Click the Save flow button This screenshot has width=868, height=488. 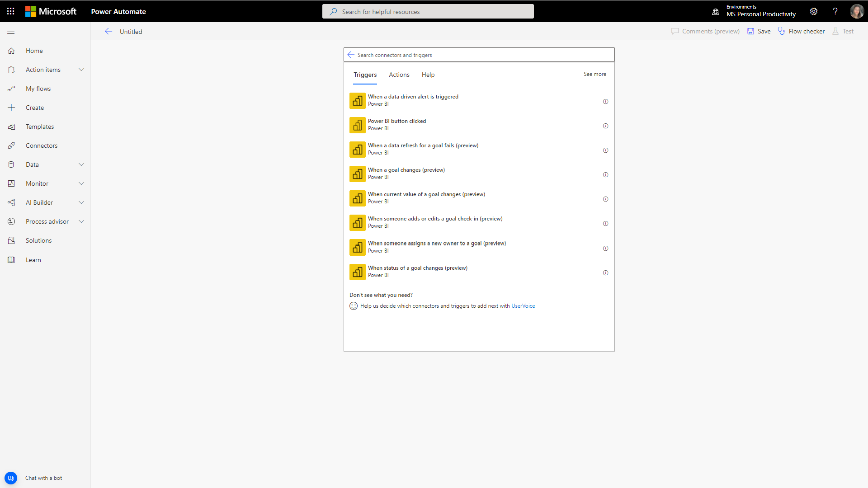click(x=760, y=31)
